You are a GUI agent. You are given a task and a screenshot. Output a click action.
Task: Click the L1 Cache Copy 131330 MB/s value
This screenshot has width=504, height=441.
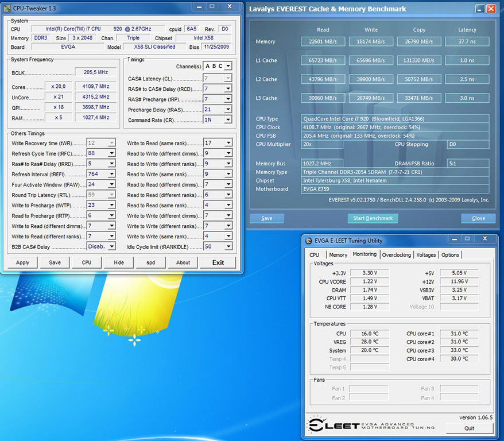click(419, 60)
